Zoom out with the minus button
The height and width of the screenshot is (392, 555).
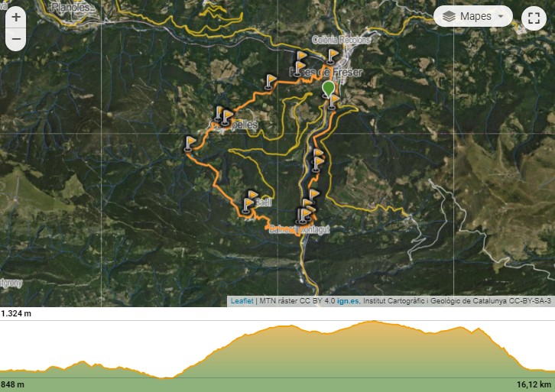click(15, 38)
